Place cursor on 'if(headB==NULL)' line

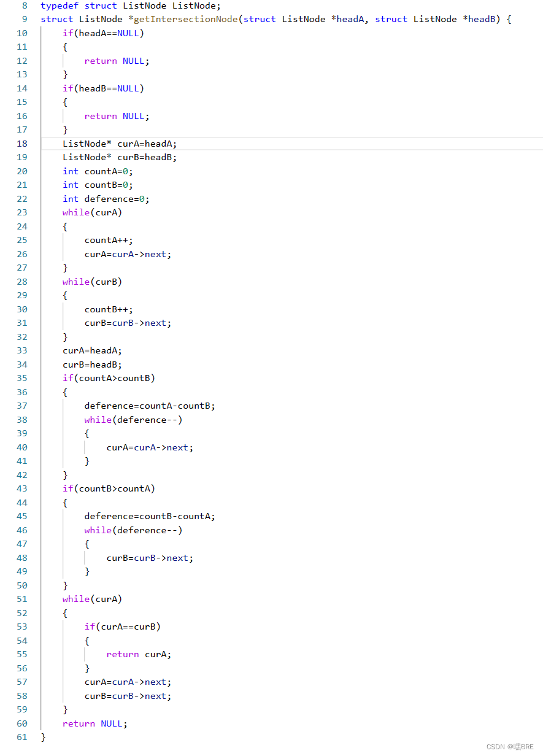tap(103, 88)
